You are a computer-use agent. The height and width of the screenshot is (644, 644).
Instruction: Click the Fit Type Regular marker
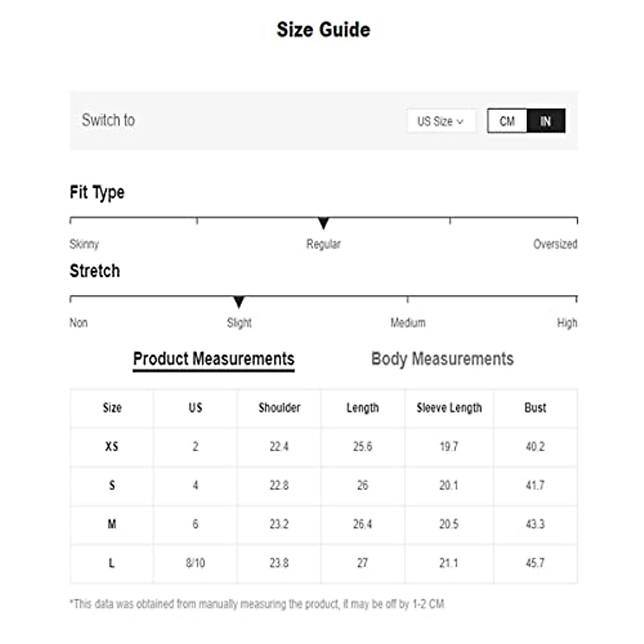[323, 223]
